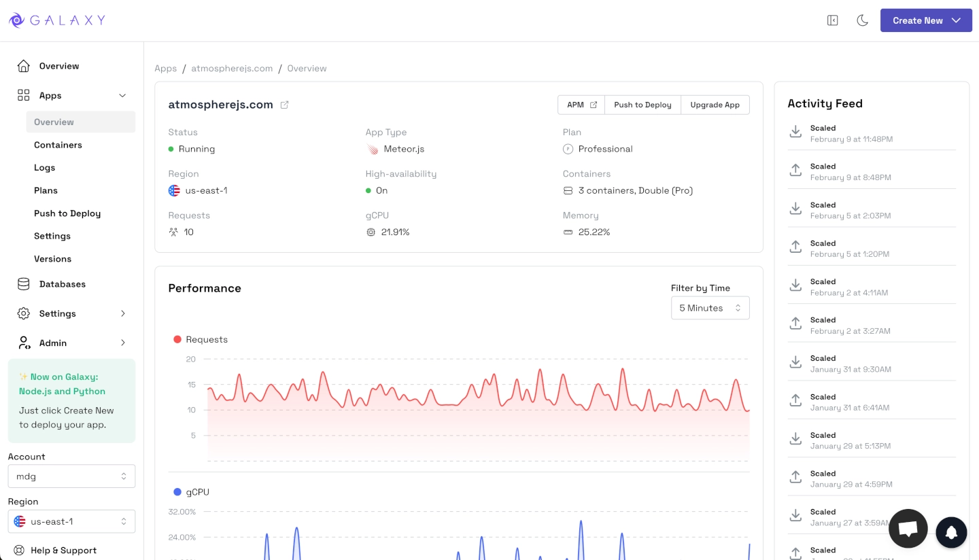
Task: Open the APM external link button
Action: click(x=581, y=105)
